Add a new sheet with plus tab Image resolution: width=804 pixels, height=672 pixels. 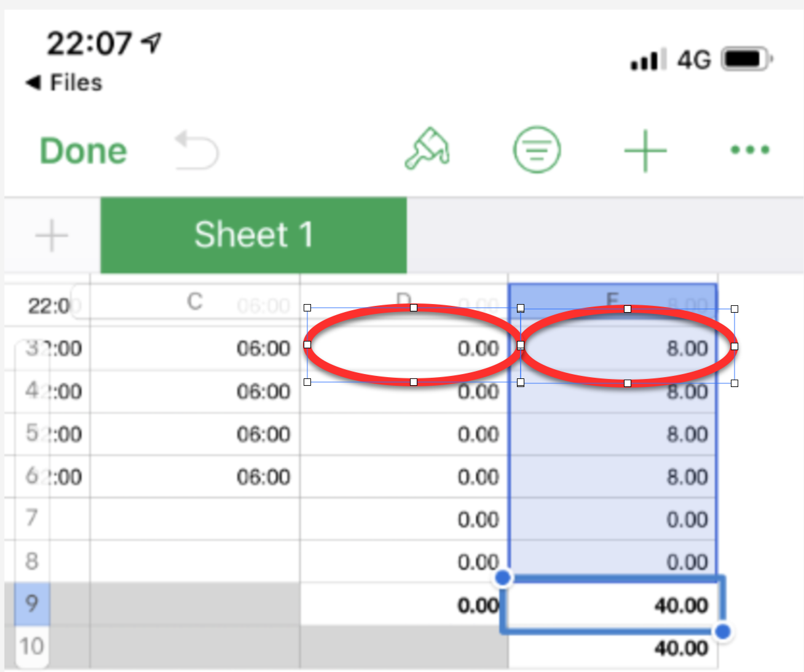pyautogui.click(x=52, y=235)
